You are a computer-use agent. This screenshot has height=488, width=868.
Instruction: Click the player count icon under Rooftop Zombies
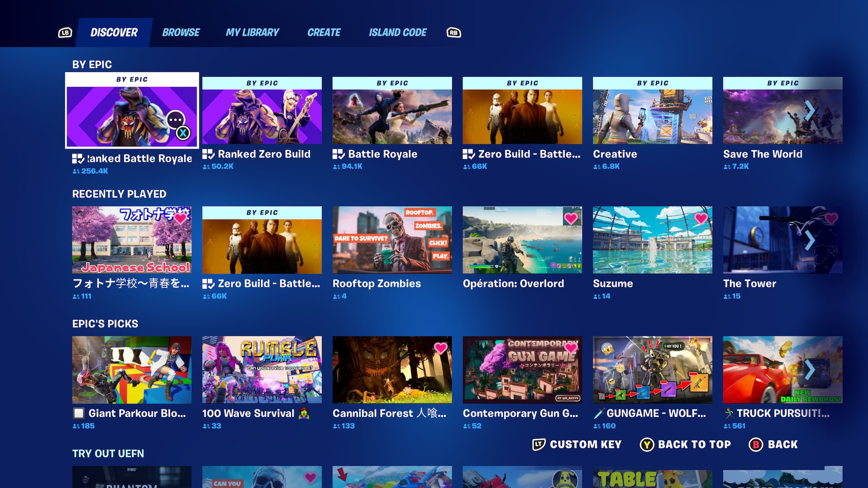(x=336, y=297)
